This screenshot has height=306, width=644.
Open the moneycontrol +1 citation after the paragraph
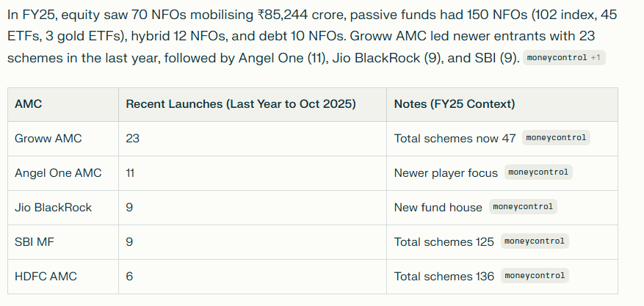[563, 57]
